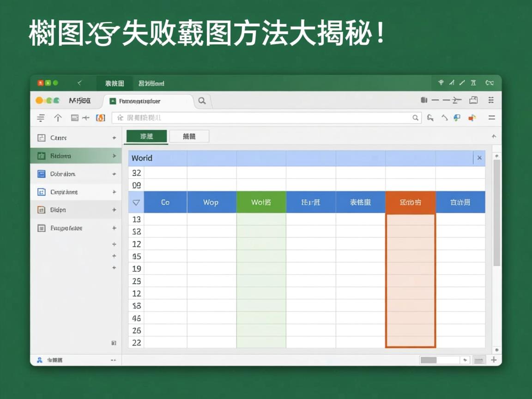Image resolution: width=532 pixels, height=399 pixels.
Task: Expand the last sidebar category with the plus control
Action: pyautogui.click(x=115, y=228)
